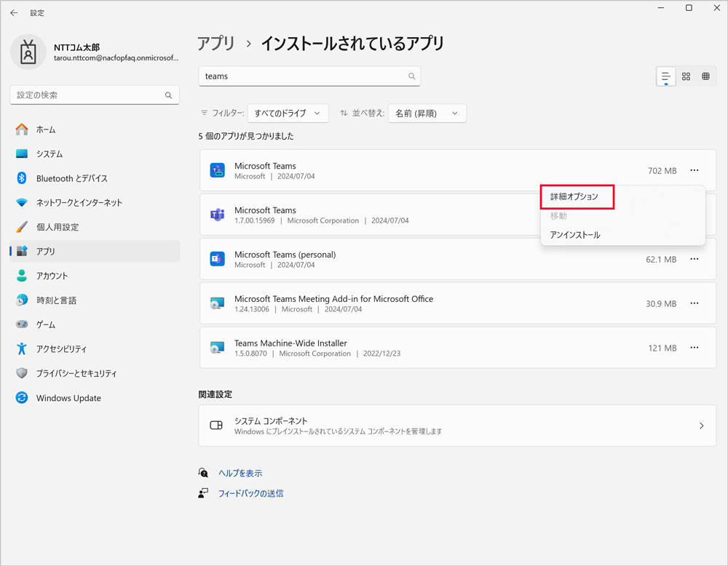Open システム settings category
Screen dimensions: 728x566
95,154
